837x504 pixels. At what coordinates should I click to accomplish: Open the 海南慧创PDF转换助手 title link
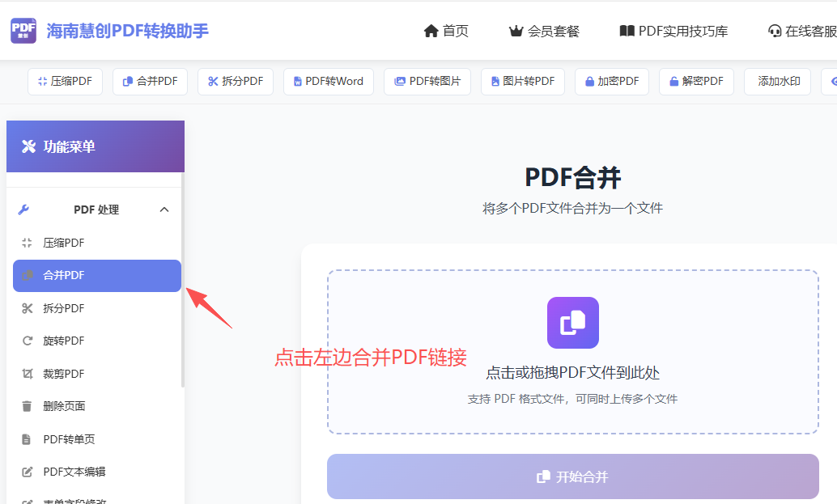127,31
